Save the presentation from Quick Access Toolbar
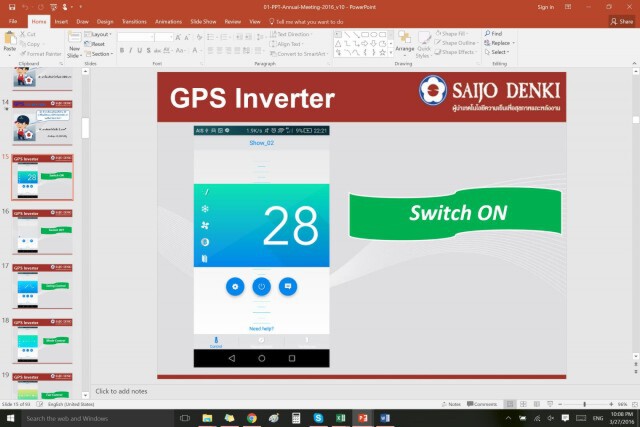The width and height of the screenshot is (640, 427). 12,7
